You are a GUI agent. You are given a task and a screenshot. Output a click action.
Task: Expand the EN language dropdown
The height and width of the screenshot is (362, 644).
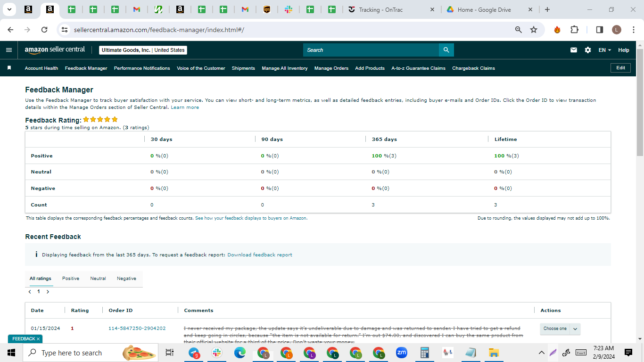click(605, 50)
